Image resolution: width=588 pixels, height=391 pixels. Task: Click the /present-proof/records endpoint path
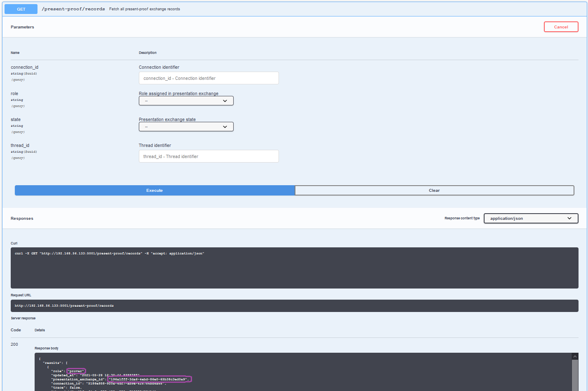[73, 9]
